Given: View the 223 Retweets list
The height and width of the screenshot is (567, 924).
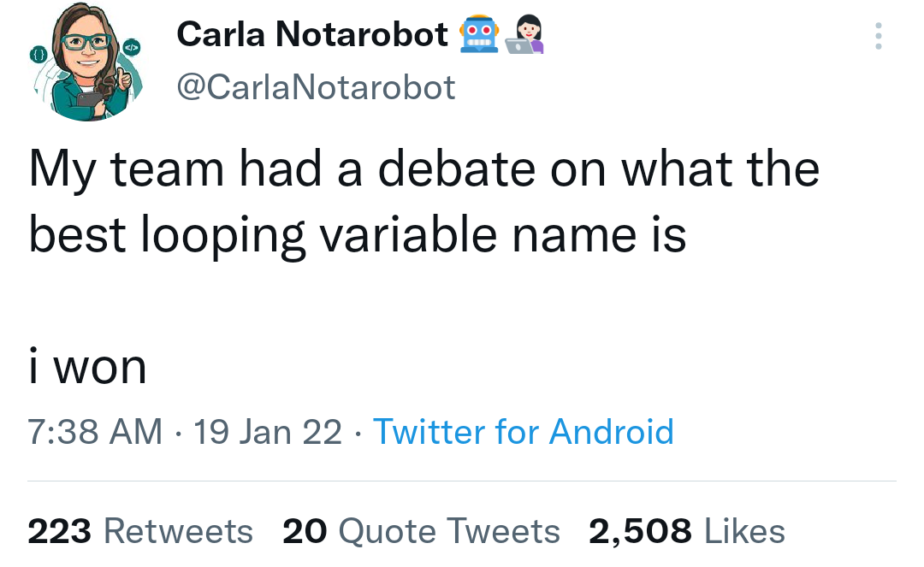Looking at the screenshot, I should click(140, 531).
